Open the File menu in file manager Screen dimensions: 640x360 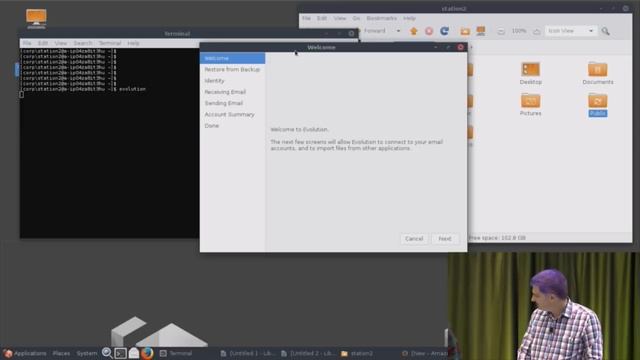pos(306,18)
